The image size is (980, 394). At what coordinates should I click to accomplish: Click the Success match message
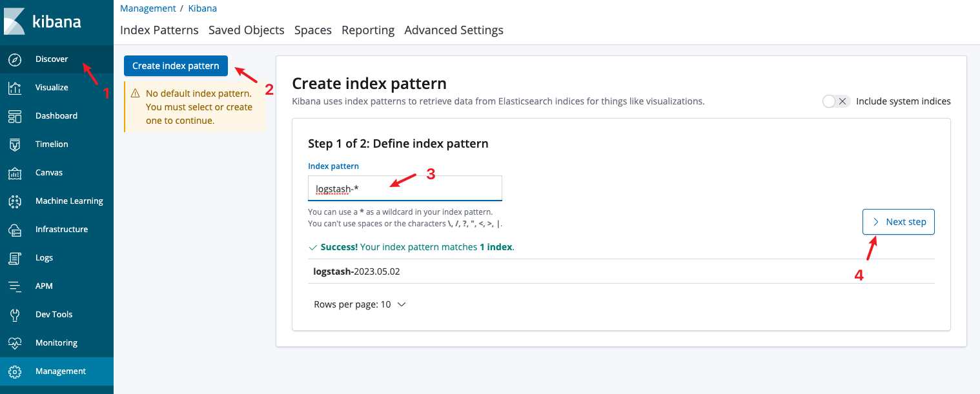coord(411,247)
